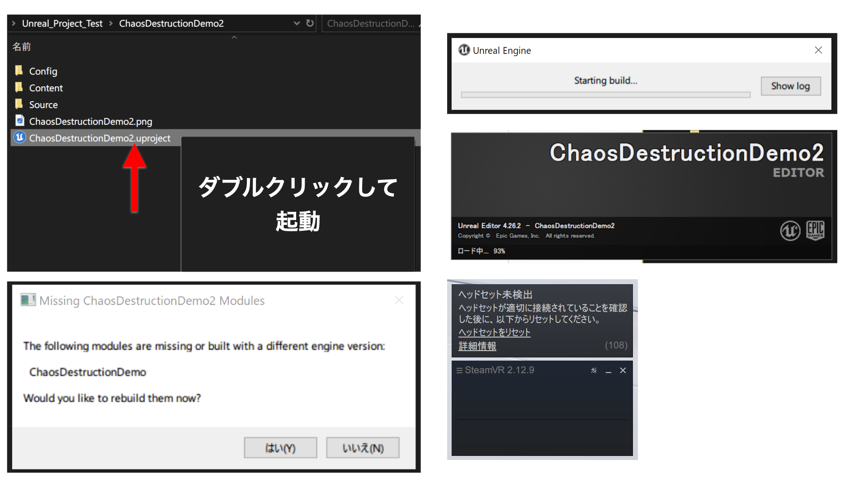Click the sort arrow above column header

tap(234, 38)
